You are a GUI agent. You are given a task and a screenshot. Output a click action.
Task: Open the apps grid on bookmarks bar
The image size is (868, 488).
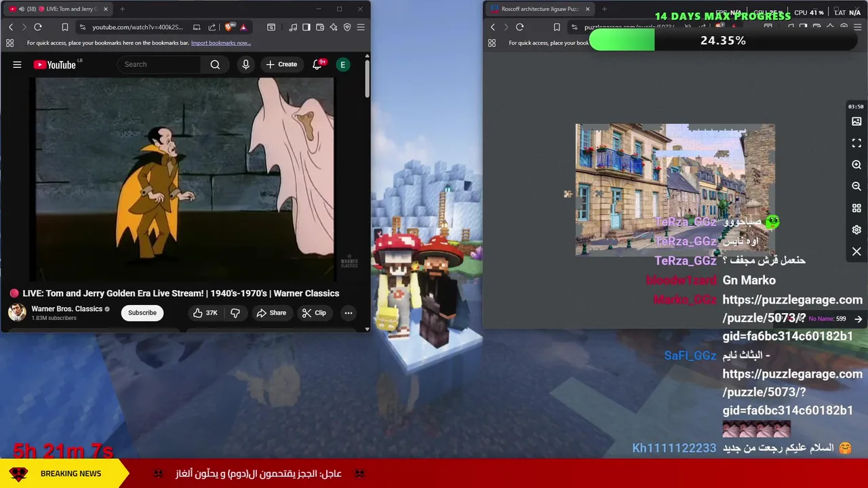click(9, 43)
